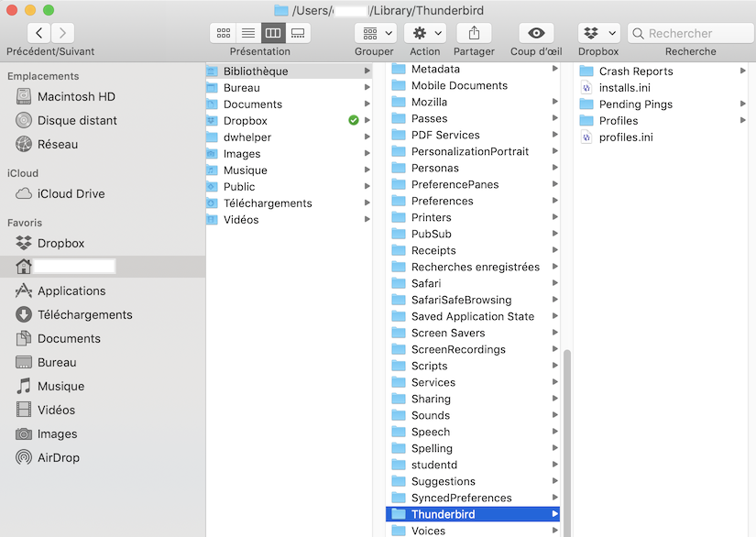Screen dimensions: 756x537
Task: Open Applications in sidebar
Action: [x=103, y=290]
